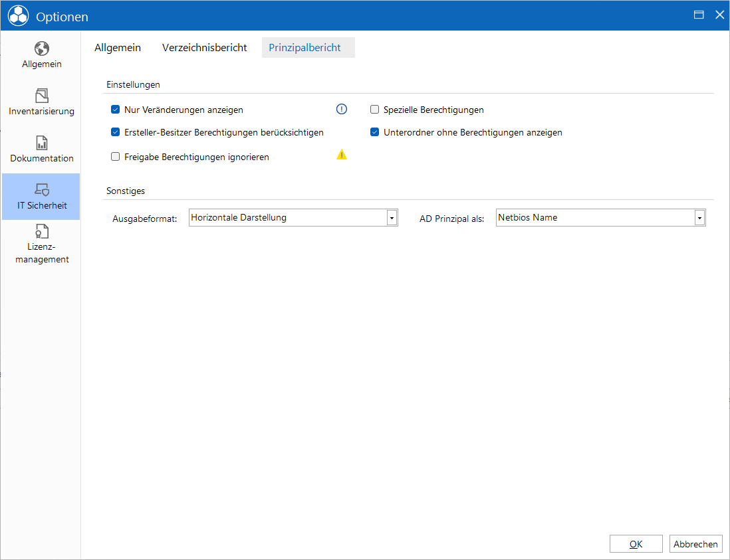
Task: Click the Ausgabeformat label
Action: tap(145, 219)
